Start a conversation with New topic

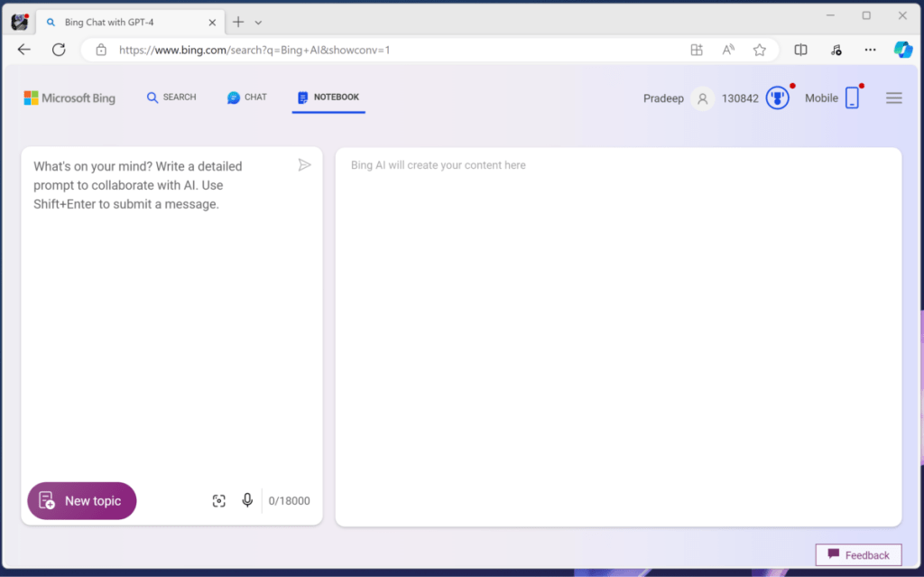click(x=81, y=500)
